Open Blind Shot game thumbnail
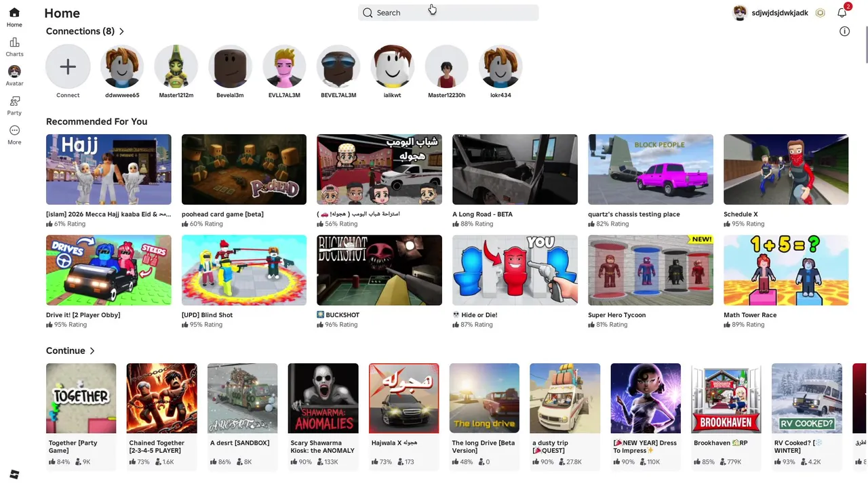Image resolution: width=868 pixels, height=488 pixels. coord(244,270)
